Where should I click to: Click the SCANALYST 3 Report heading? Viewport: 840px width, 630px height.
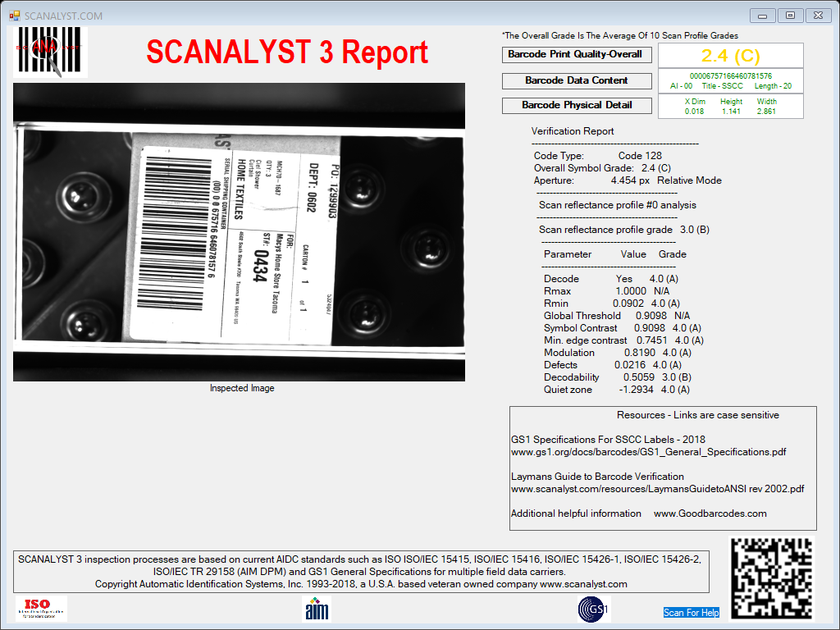[287, 52]
